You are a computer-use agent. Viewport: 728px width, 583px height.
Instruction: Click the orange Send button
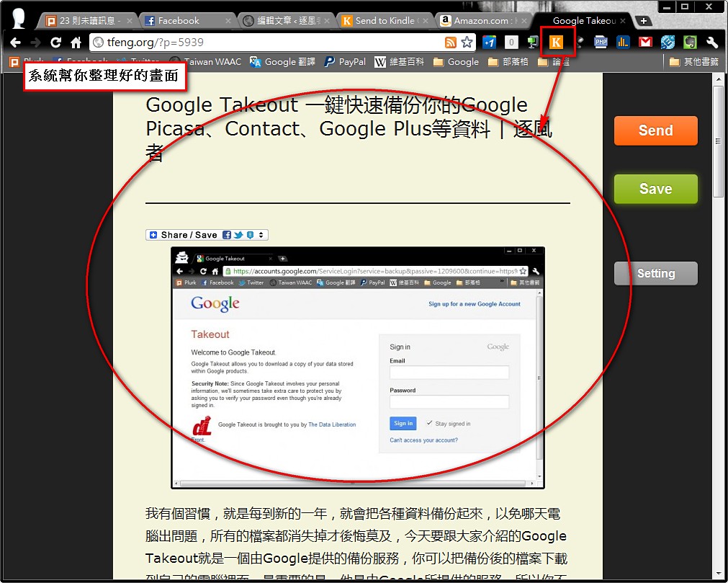[x=655, y=130]
